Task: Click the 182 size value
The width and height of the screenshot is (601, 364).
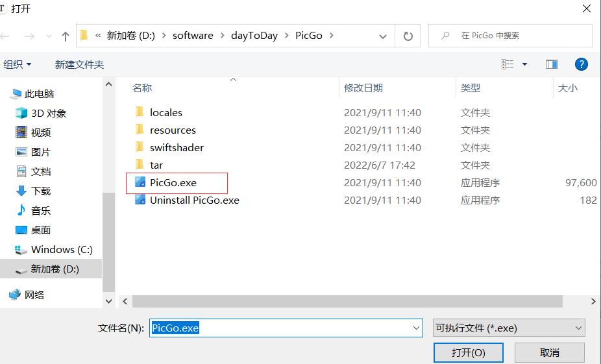Action: (589, 200)
